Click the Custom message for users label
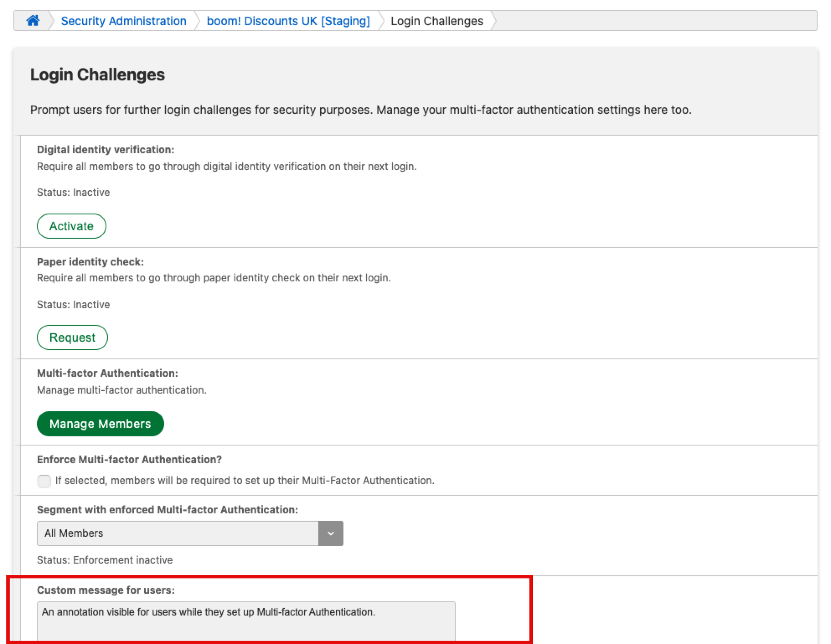The width and height of the screenshot is (831, 644). click(x=106, y=590)
